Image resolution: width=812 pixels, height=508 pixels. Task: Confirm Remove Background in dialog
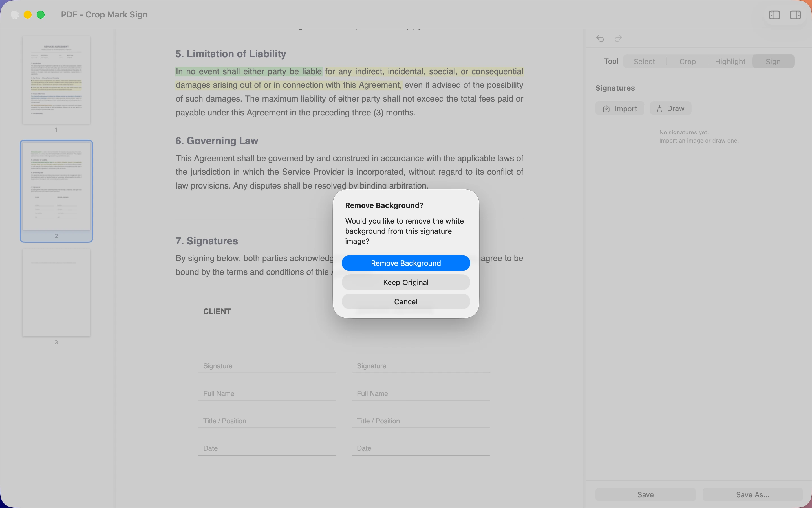pos(406,263)
